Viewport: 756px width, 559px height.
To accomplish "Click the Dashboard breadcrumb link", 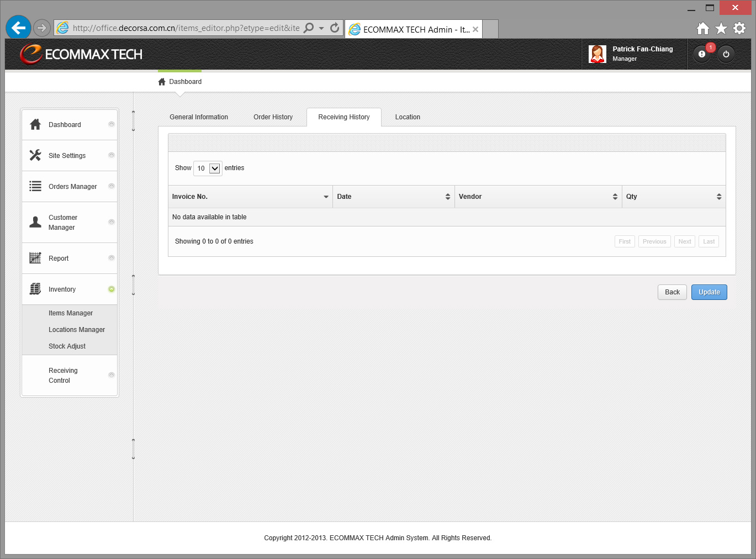I will [x=185, y=82].
